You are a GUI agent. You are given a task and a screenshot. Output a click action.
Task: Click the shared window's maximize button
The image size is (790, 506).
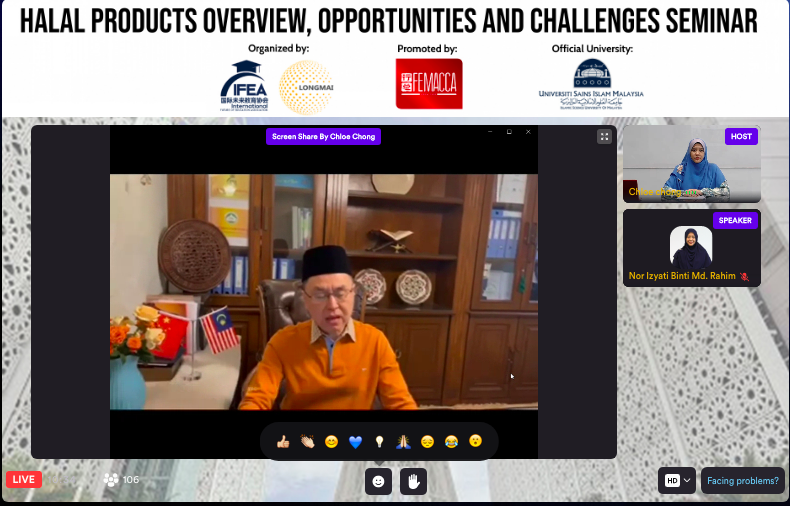(509, 132)
